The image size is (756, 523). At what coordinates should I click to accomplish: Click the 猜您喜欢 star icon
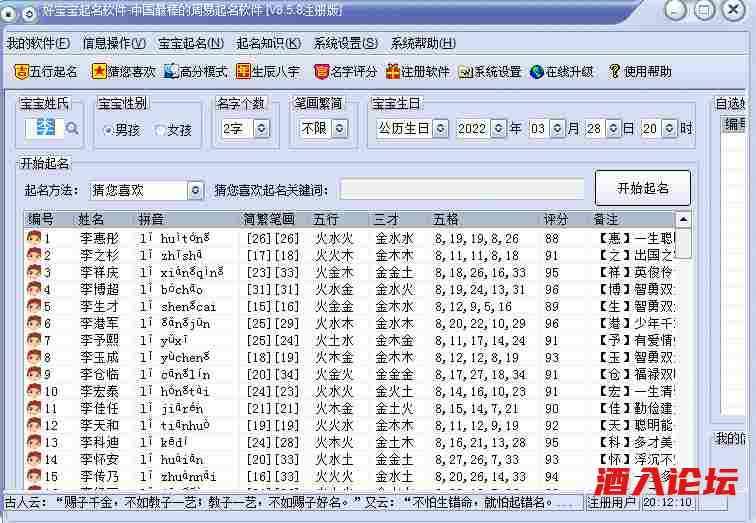pos(99,72)
